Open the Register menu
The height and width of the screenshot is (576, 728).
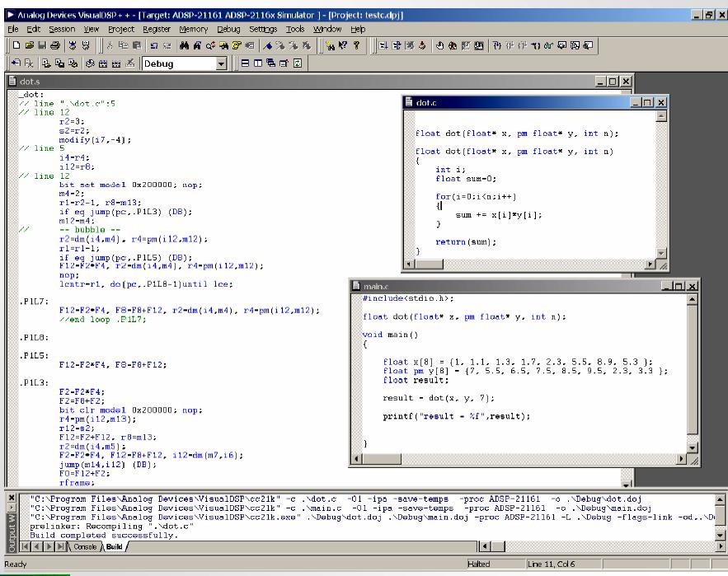click(157, 29)
